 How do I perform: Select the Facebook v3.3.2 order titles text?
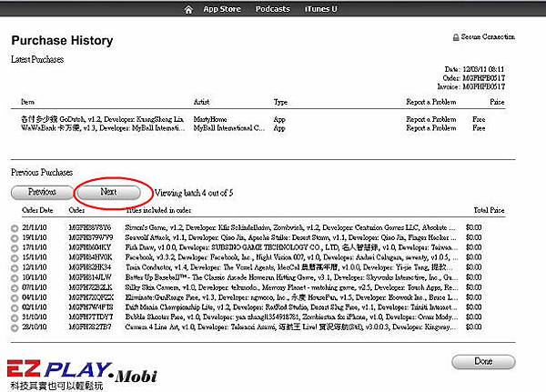tap(291, 257)
